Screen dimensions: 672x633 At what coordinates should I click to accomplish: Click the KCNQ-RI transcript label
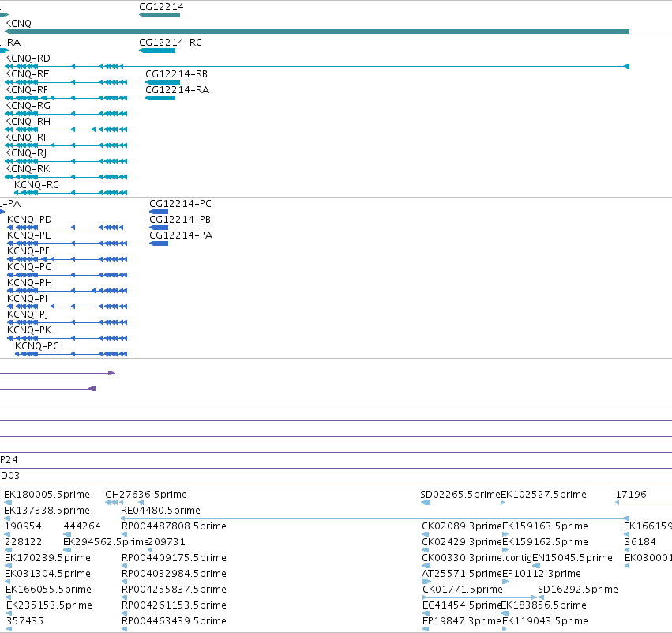pyautogui.click(x=25, y=138)
